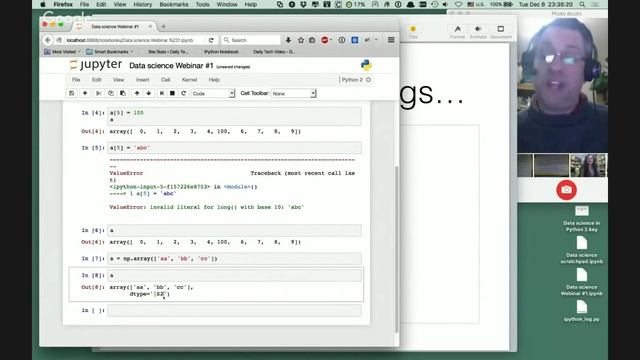640x360 pixels.
Task: Click the empty input cell at bottom
Action: [234, 311]
